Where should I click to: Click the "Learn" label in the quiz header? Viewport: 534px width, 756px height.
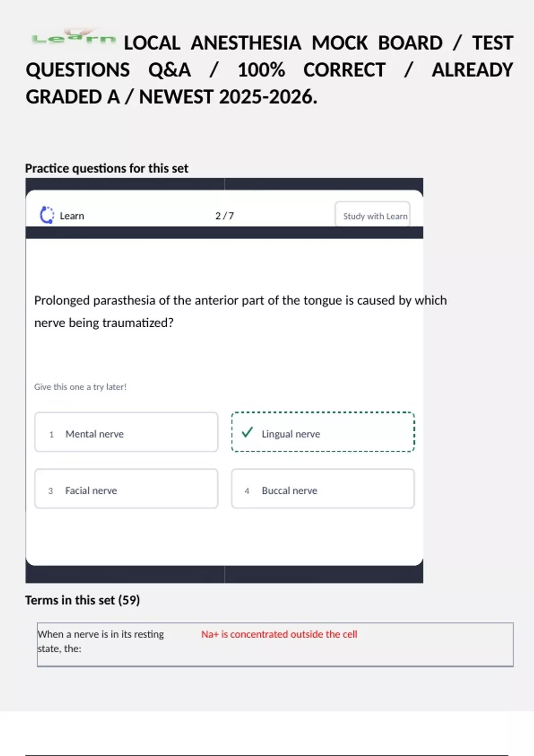tap(72, 216)
